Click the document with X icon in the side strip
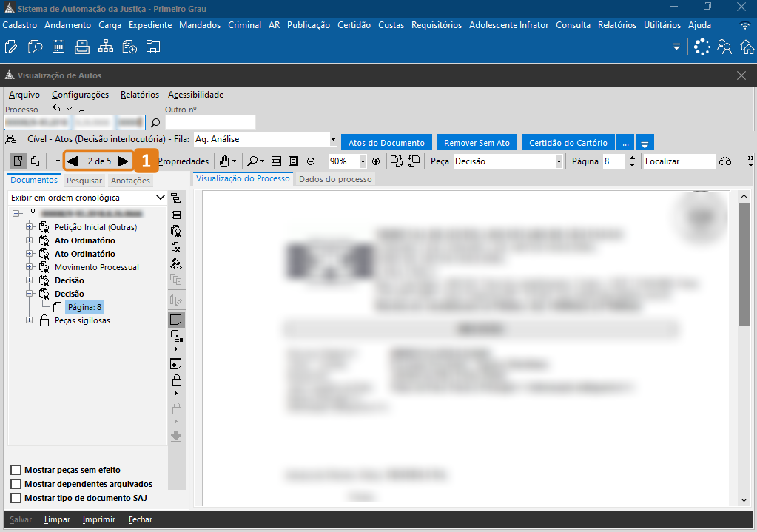757x532 pixels. (176, 247)
